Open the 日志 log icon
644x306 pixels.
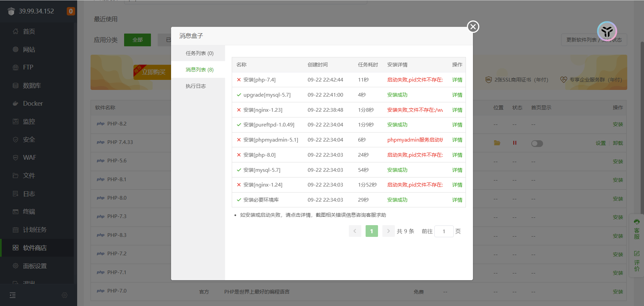pyautogui.click(x=15, y=194)
